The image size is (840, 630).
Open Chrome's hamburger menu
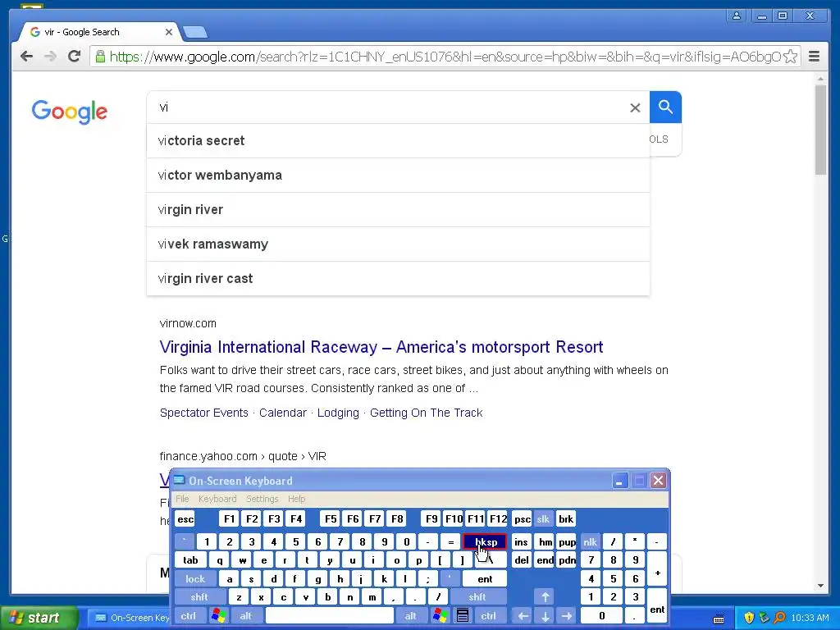814,57
